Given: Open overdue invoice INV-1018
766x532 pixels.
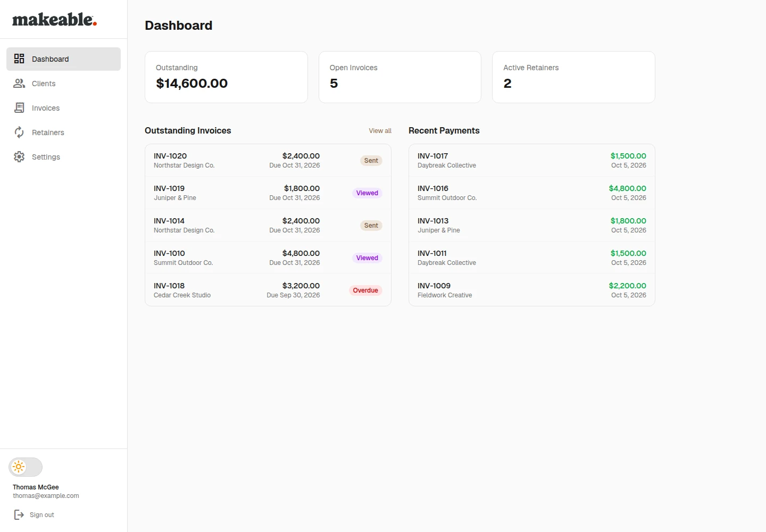Looking at the screenshot, I should point(268,290).
